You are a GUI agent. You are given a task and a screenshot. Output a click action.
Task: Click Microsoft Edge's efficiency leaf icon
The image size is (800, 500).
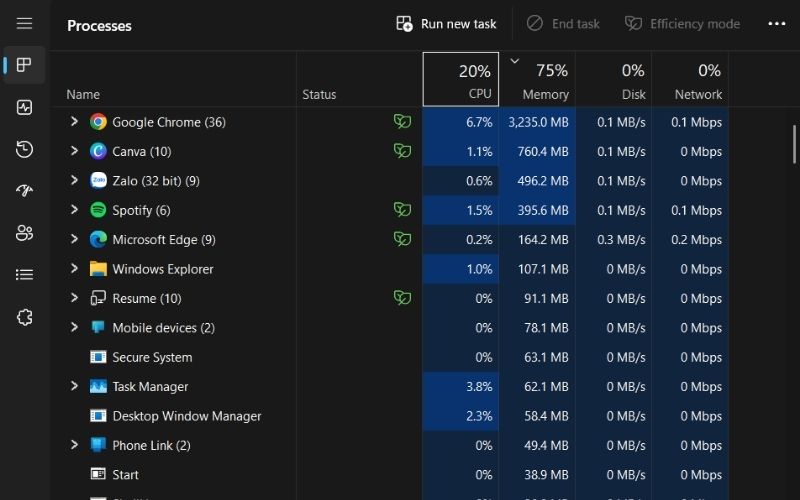coord(402,239)
